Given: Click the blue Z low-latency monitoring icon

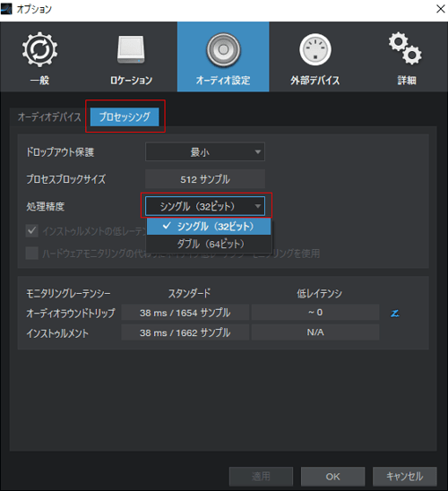Looking at the screenshot, I should (395, 313).
